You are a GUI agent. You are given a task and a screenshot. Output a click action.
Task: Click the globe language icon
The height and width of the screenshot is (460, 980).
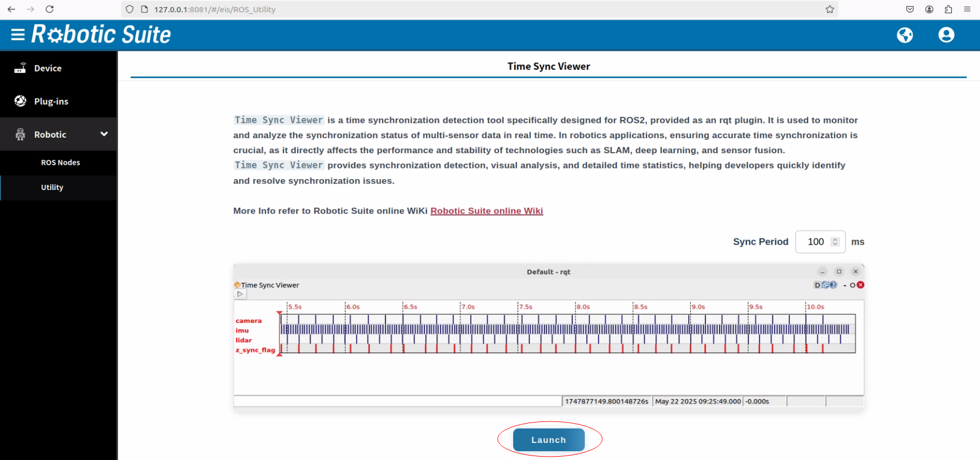pos(905,35)
